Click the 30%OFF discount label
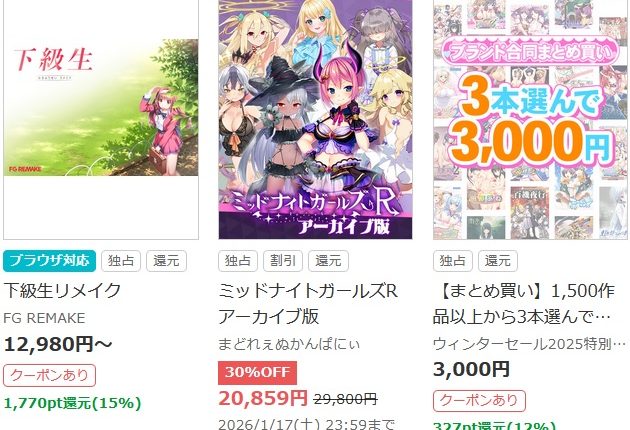The width and height of the screenshot is (630, 430). point(258,373)
